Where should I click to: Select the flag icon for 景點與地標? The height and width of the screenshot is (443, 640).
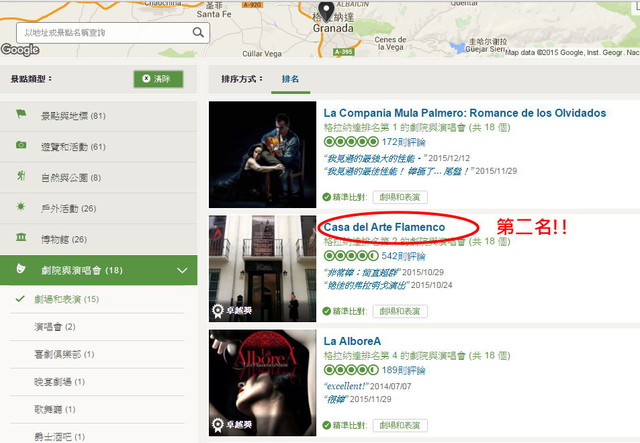point(21,114)
